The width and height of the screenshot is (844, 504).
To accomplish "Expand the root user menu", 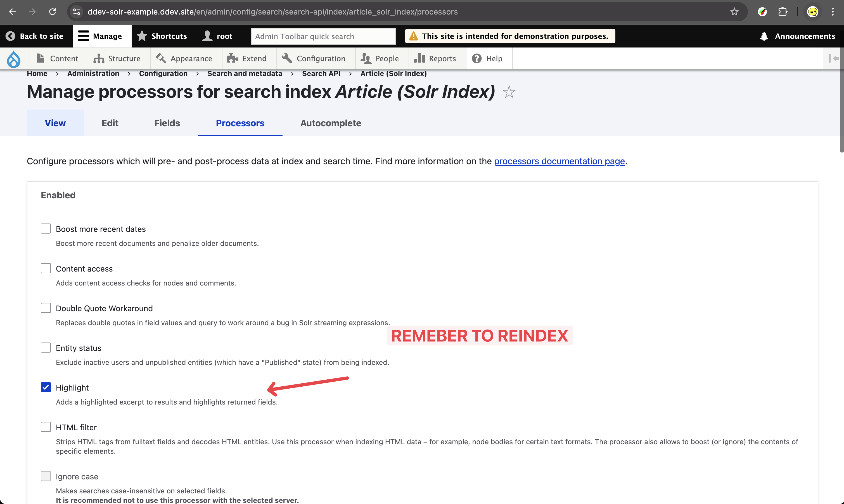I will (x=217, y=36).
